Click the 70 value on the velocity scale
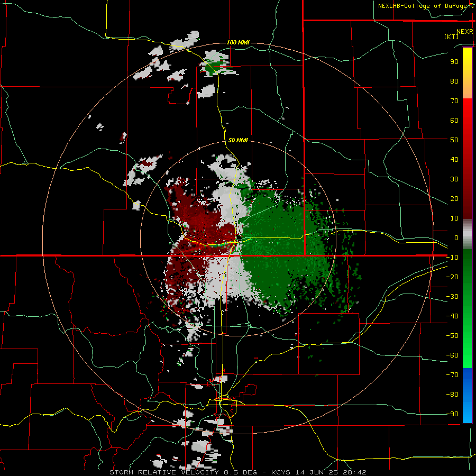The height and width of the screenshot is (476, 476). [x=454, y=101]
